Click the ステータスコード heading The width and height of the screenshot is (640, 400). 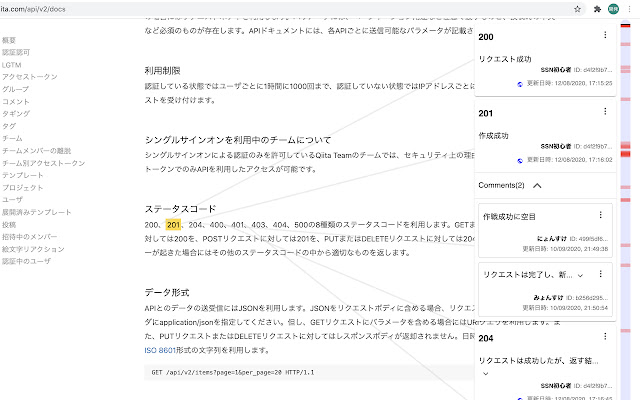point(180,209)
